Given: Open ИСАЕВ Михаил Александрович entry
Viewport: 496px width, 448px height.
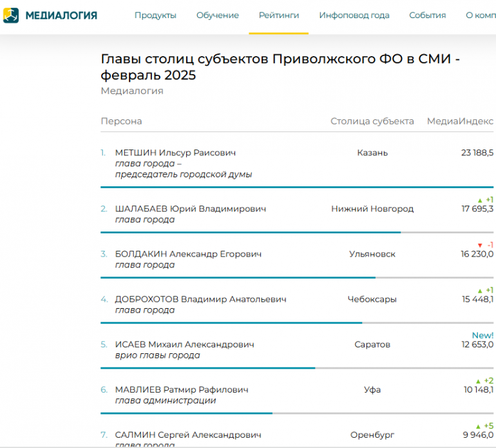Looking at the screenshot, I should pyautogui.click(x=184, y=344).
